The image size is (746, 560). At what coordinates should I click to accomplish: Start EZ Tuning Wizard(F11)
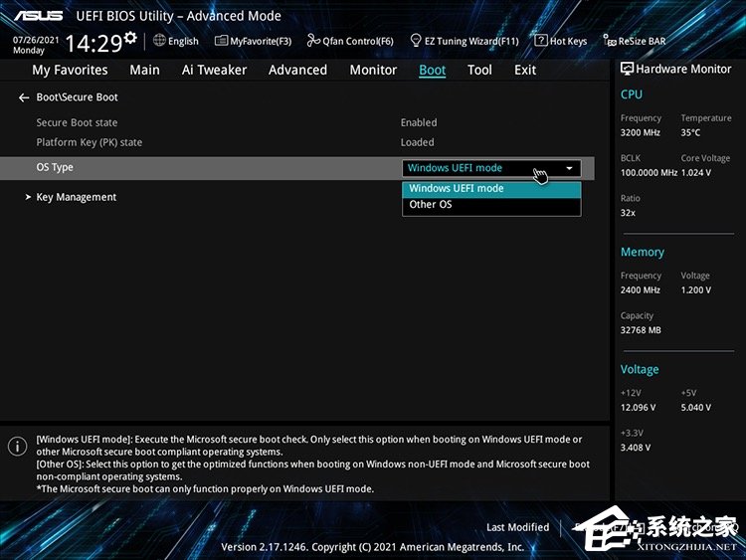click(414, 41)
